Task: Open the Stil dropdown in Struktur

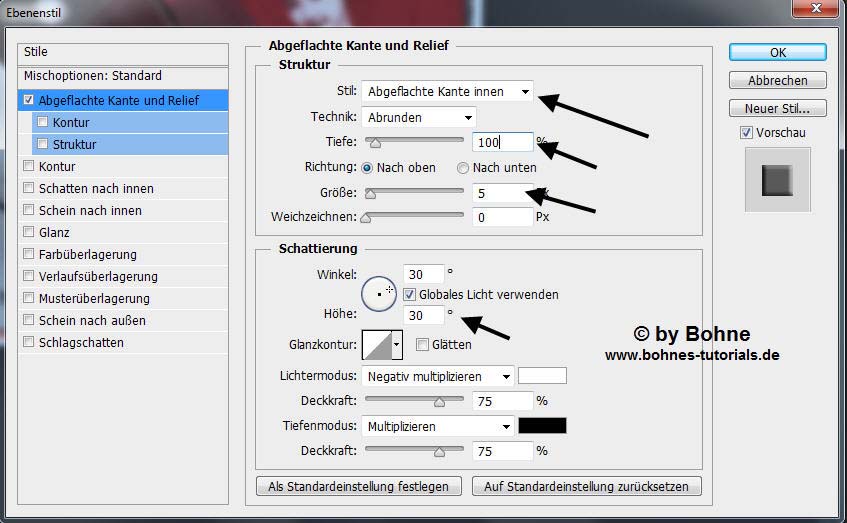Action: (447, 92)
